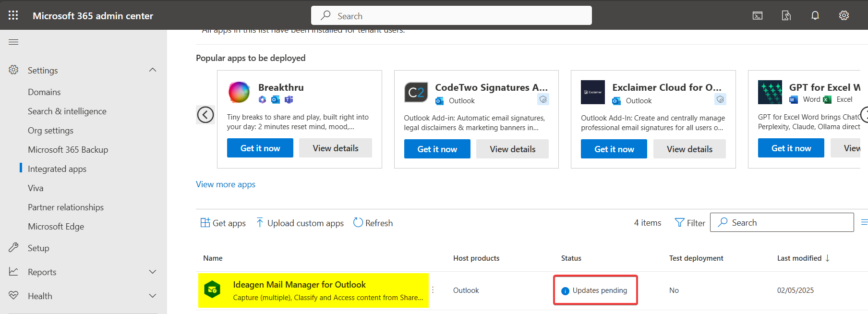Image resolution: width=868 pixels, height=314 pixels.
Task: Collapse the navigation hamburger menu
Action: pyautogui.click(x=13, y=42)
